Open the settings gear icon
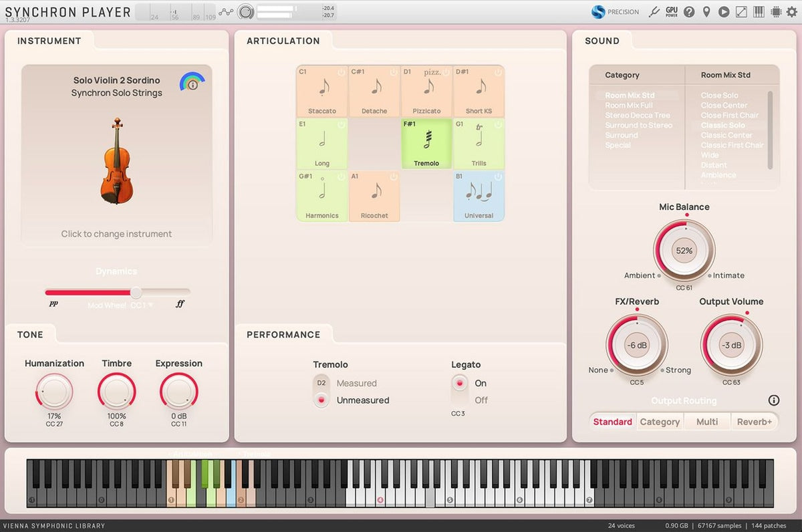802x532 pixels. (x=792, y=11)
